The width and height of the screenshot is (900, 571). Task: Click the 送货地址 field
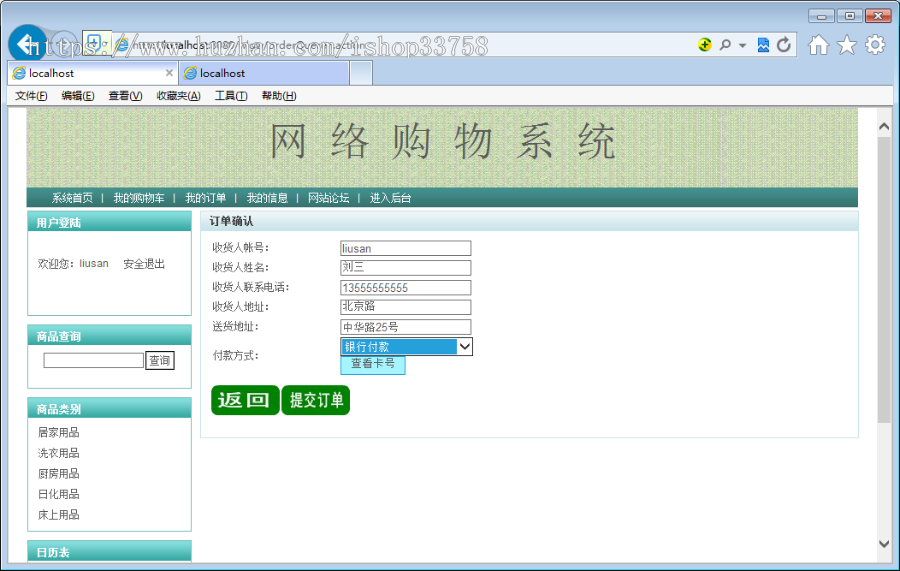[x=406, y=327]
